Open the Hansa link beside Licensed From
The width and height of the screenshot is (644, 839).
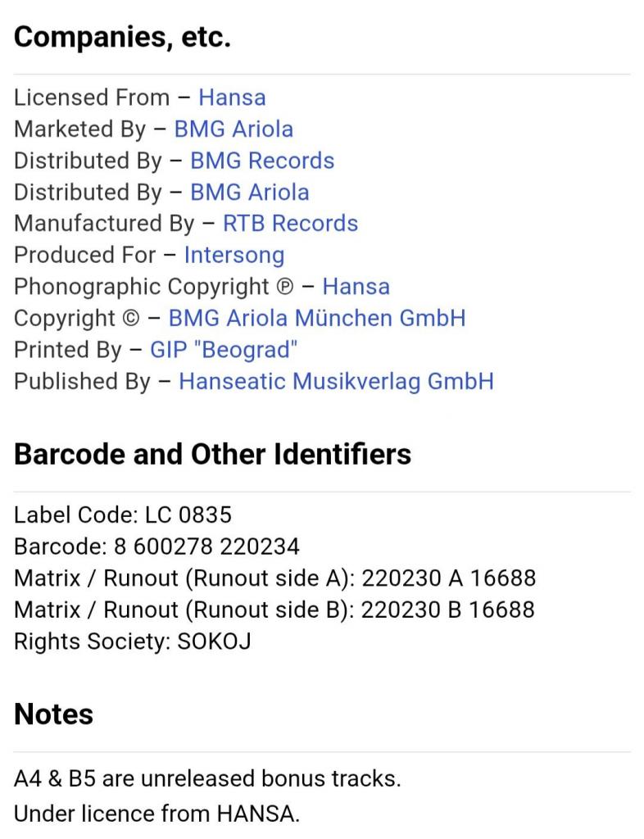point(232,98)
